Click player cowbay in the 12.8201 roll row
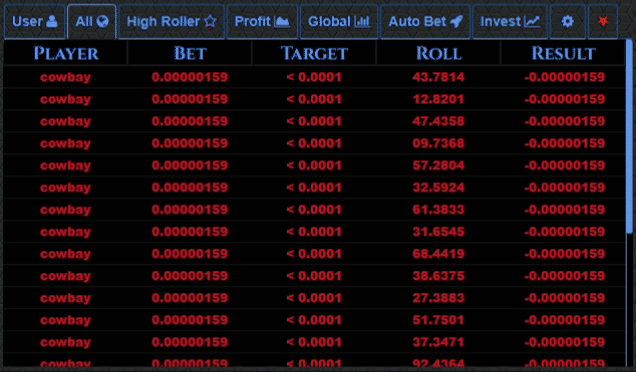The height and width of the screenshot is (372, 636). click(x=65, y=99)
